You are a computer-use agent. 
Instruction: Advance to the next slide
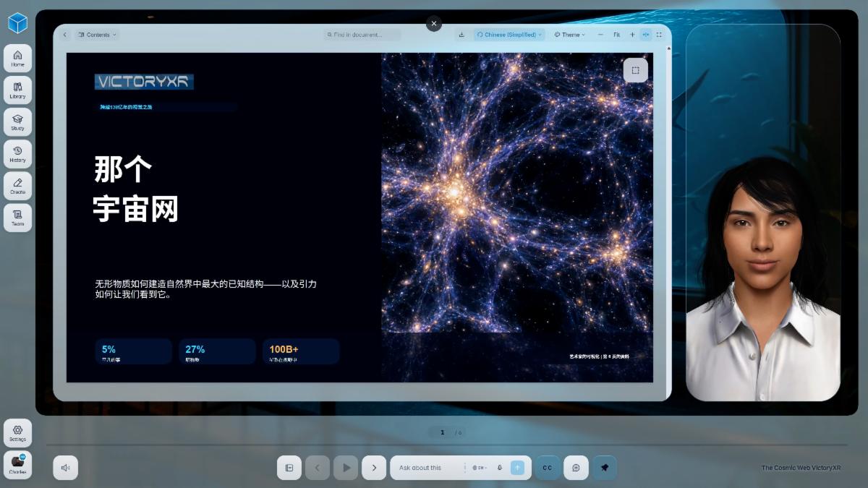(x=374, y=468)
